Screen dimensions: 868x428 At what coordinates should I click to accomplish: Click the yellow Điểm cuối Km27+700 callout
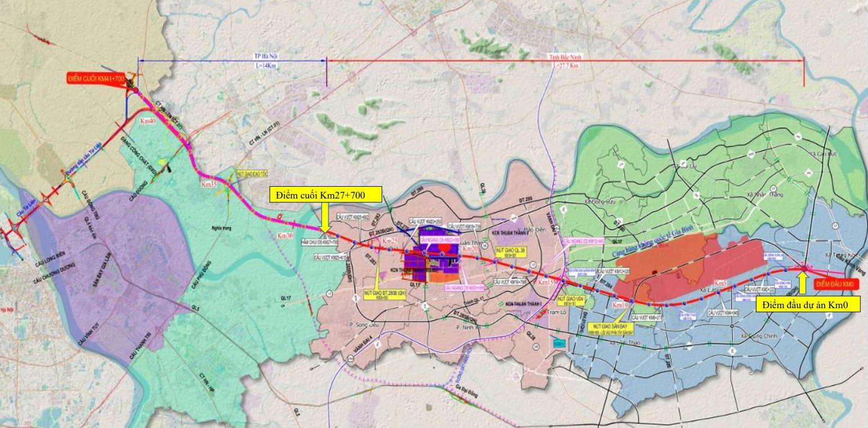pos(326,195)
